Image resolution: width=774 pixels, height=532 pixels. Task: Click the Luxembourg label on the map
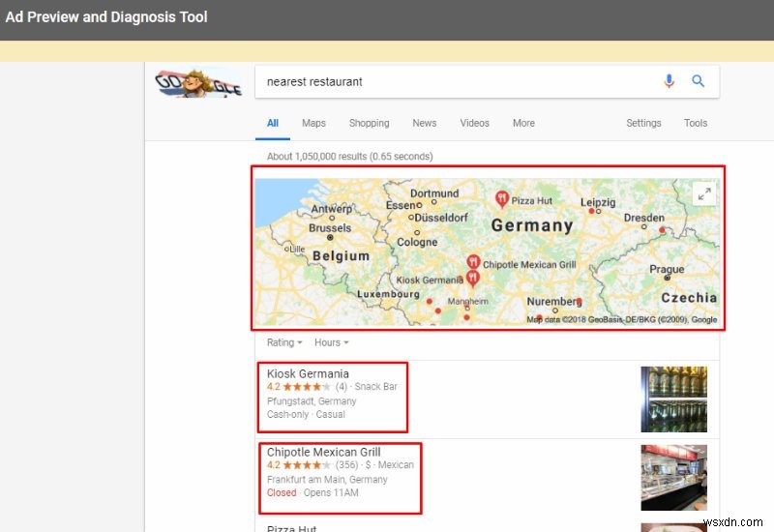pyautogui.click(x=388, y=294)
